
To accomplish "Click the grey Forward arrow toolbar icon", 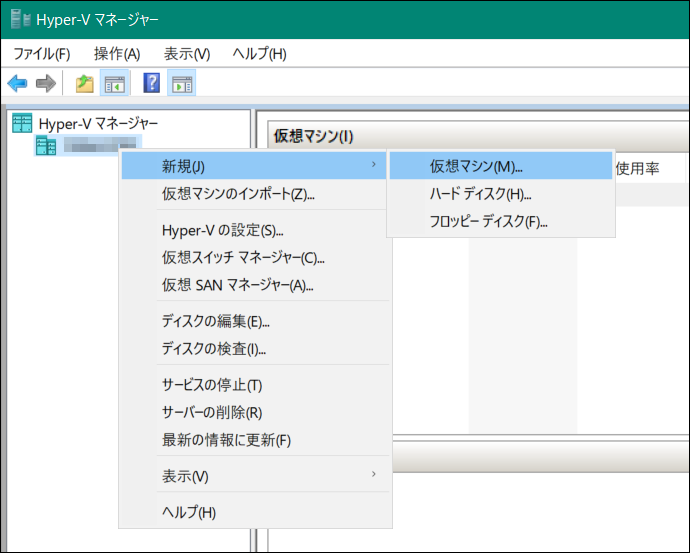I will click(x=46, y=83).
